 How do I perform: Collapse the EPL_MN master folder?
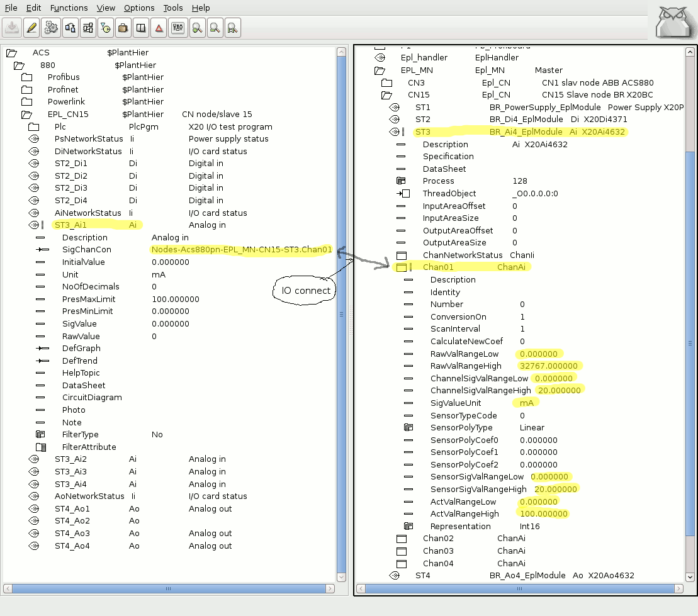(380, 70)
